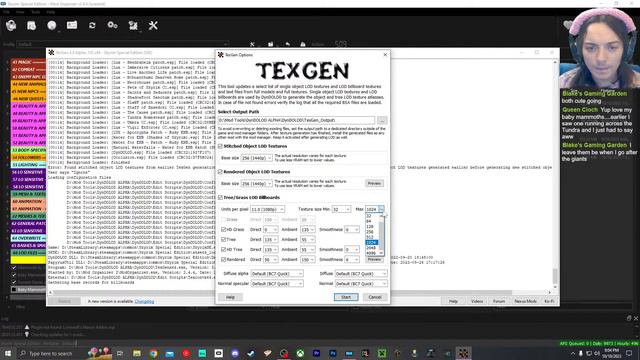Open Steam from the taskbar
Screen dimensions: 640x360
coord(251,353)
